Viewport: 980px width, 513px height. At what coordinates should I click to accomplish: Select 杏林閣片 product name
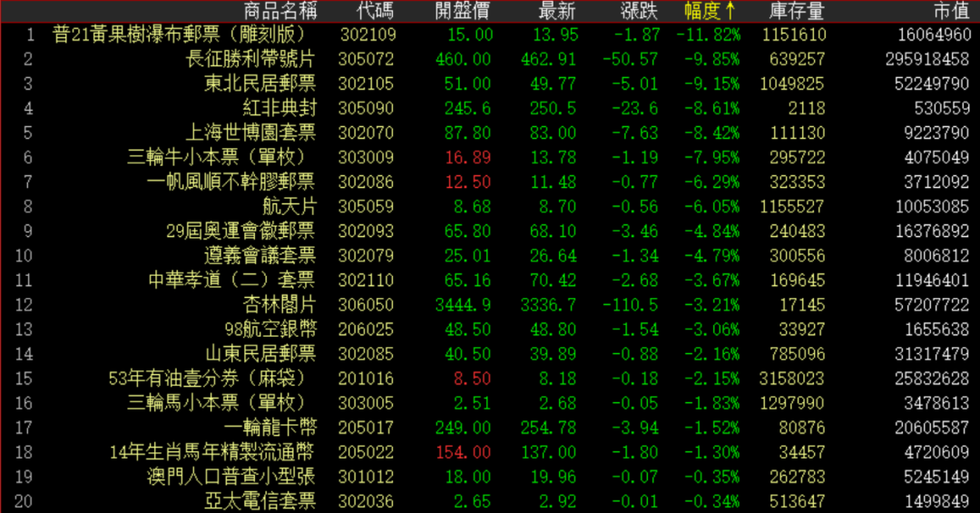(279, 305)
